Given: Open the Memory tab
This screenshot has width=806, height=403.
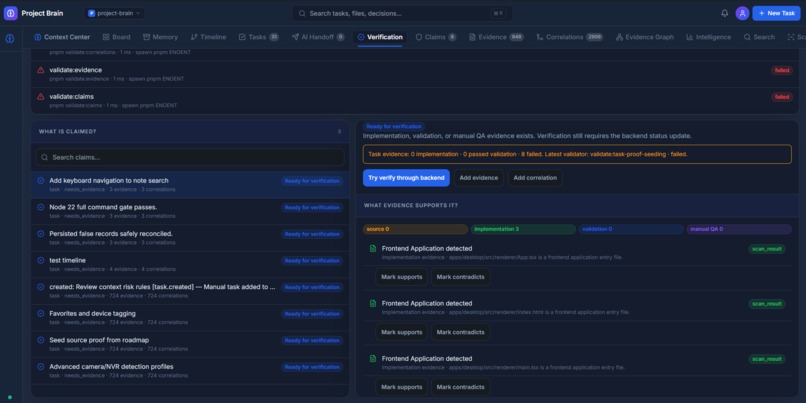Looking at the screenshot, I should pos(160,37).
